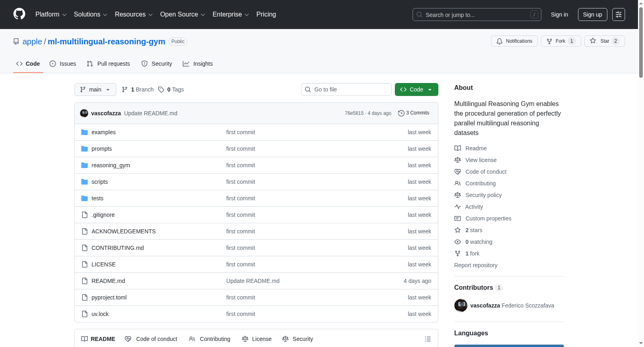Image resolution: width=644 pixels, height=347 pixels.
Task: Click vascofazza avatar in the commit bar
Action: (x=84, y=113)
